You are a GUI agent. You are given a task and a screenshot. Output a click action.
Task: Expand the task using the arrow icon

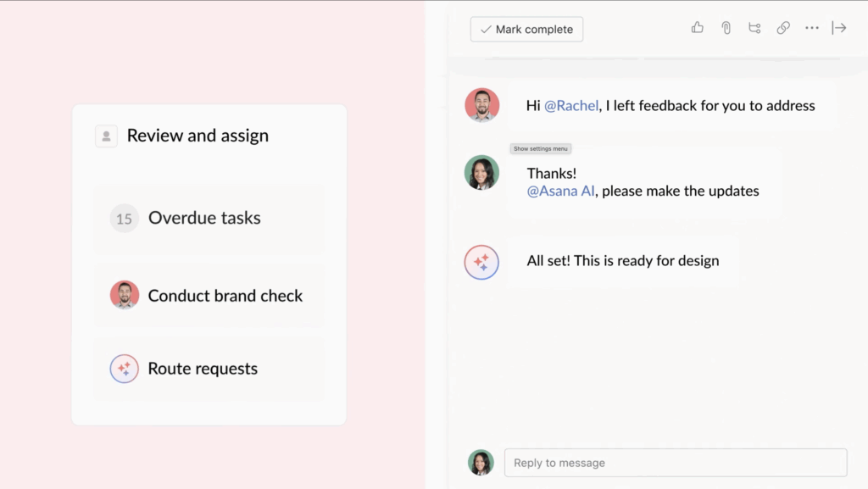click(x=839, y=28)
